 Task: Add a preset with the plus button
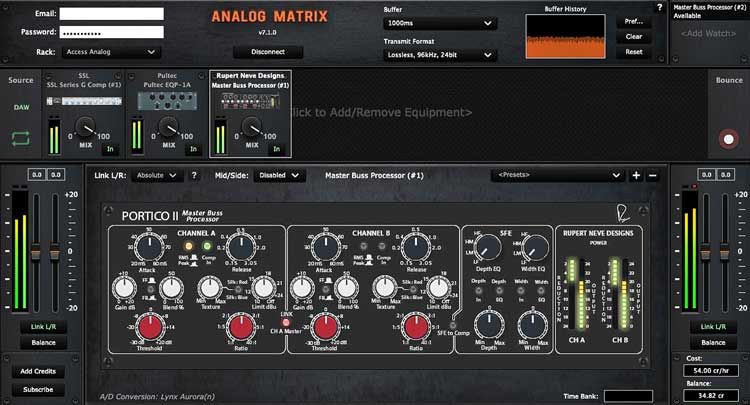click(x=636, y=175)
